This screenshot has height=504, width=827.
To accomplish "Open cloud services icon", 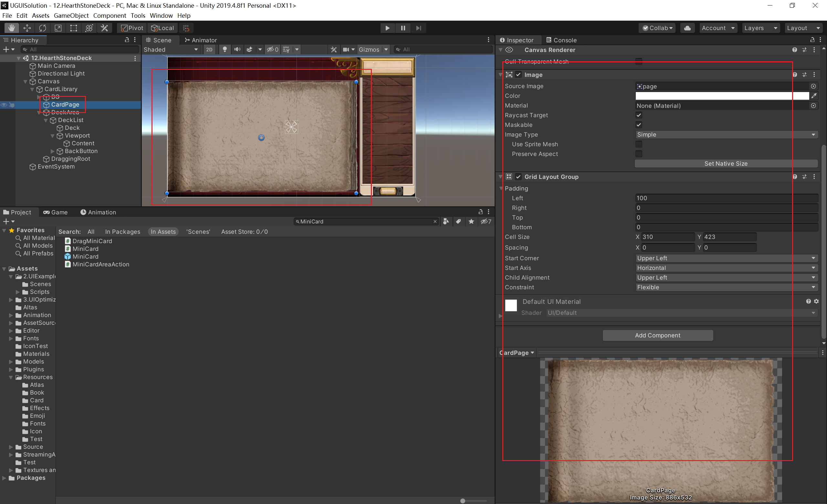I will 687,28.
